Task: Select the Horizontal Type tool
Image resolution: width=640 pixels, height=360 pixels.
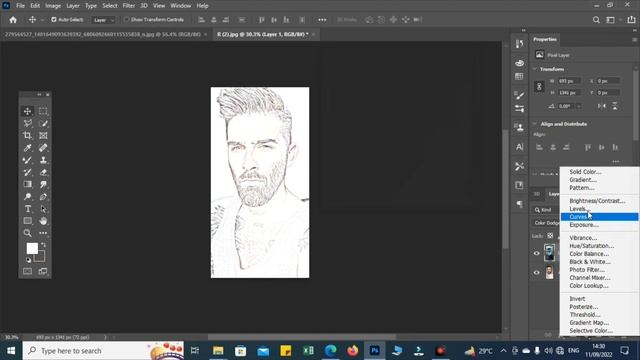Action: coord(27,209)
